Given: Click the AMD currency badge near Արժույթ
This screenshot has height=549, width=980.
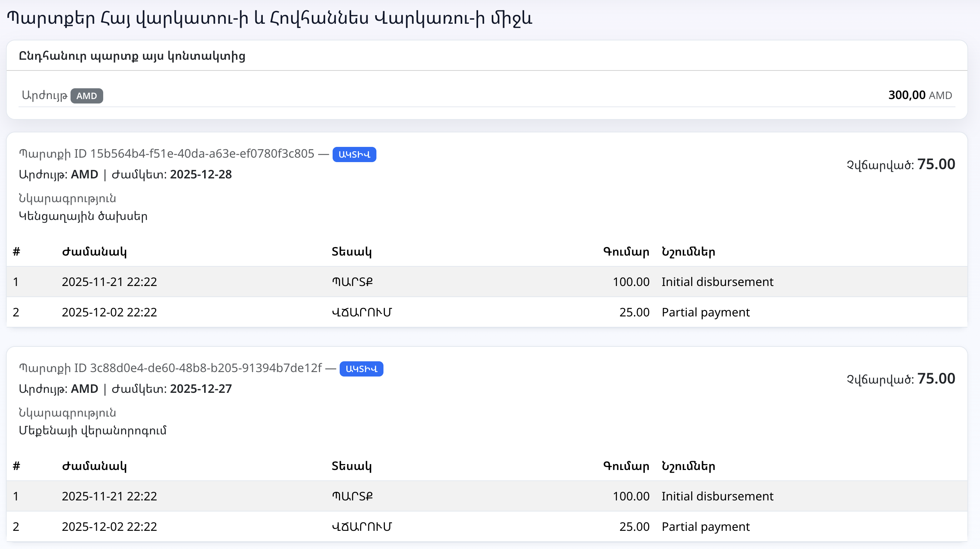Looking at the screenshot, I should tap(86, 96).
